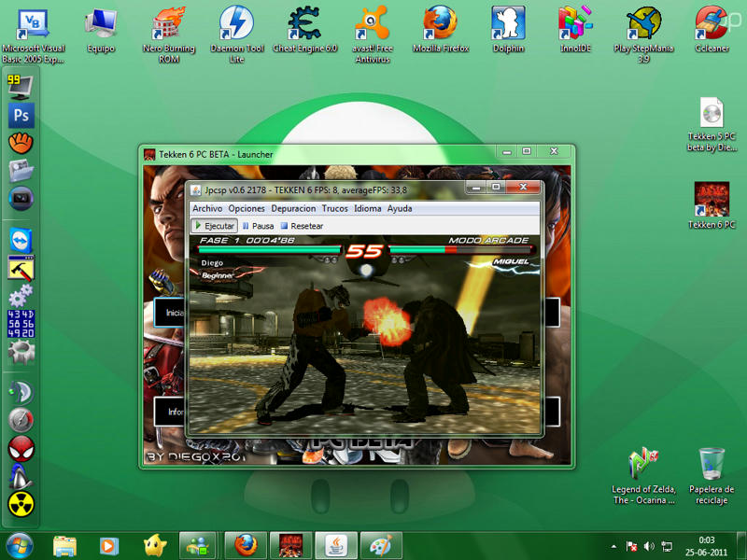Open the blue gears dock icon
The height and width of the screenshot is (560, 747).
click(21, 295)
